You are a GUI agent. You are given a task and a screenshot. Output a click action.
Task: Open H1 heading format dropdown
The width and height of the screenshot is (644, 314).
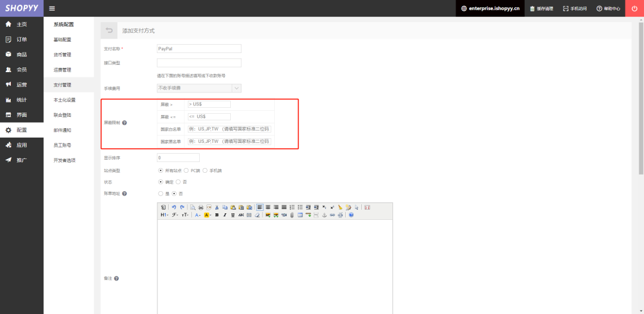(165, 214)
